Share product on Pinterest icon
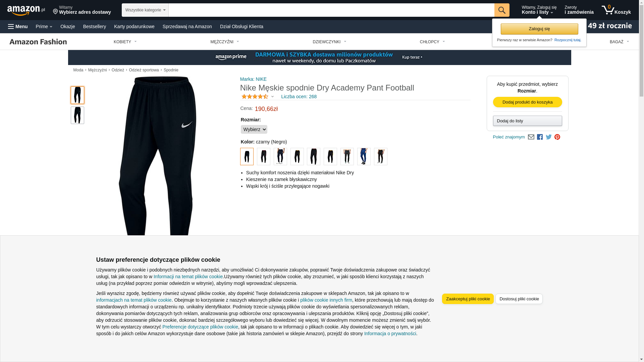The height and width of the screenshot is (362, 644). [x=557, y=137]
